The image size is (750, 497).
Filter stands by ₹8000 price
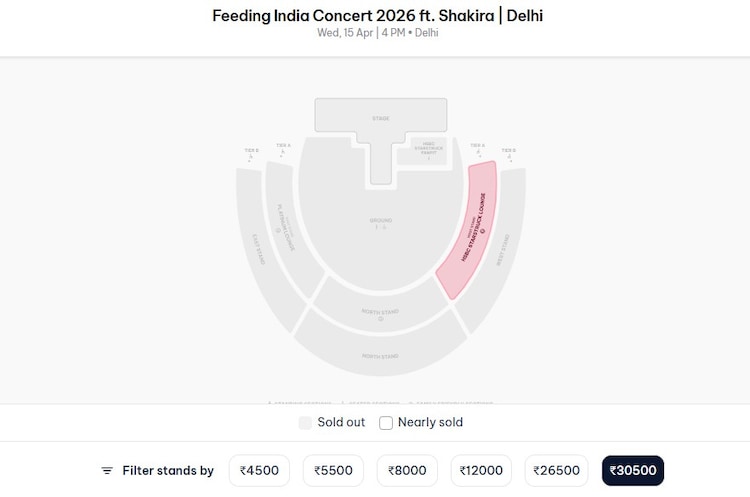click(407, 470)
